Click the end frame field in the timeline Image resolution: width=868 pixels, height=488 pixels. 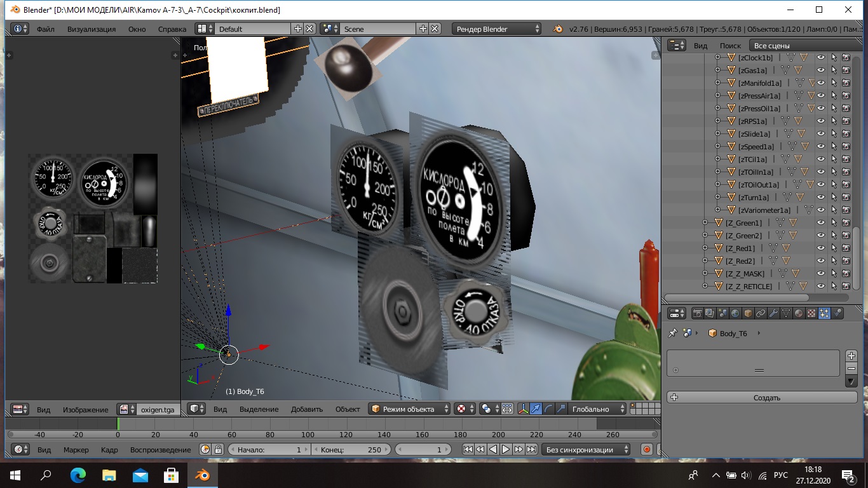(x=351, y=449)
